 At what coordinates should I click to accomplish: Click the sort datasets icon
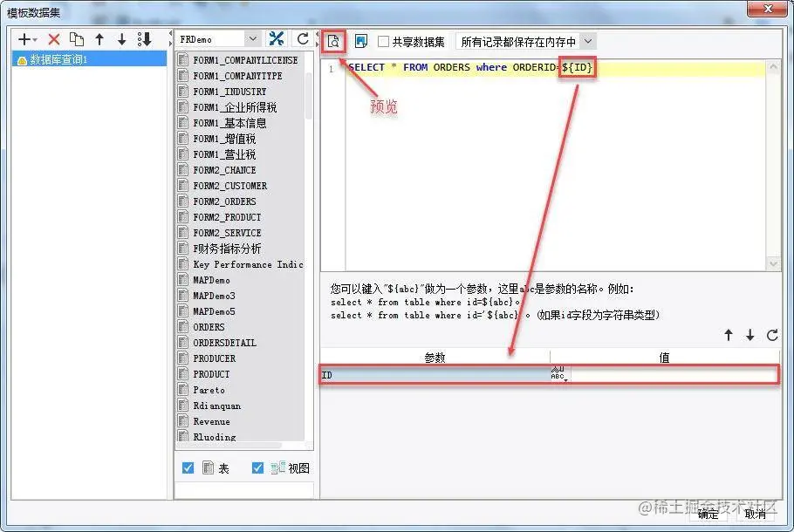tap(144, 38)
